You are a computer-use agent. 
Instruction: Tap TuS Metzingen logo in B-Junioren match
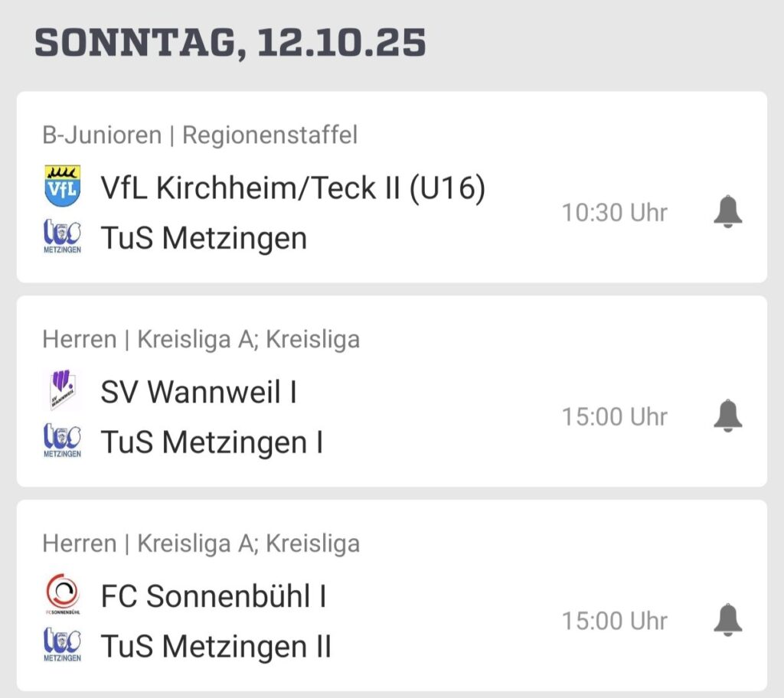tap(63, 237)
